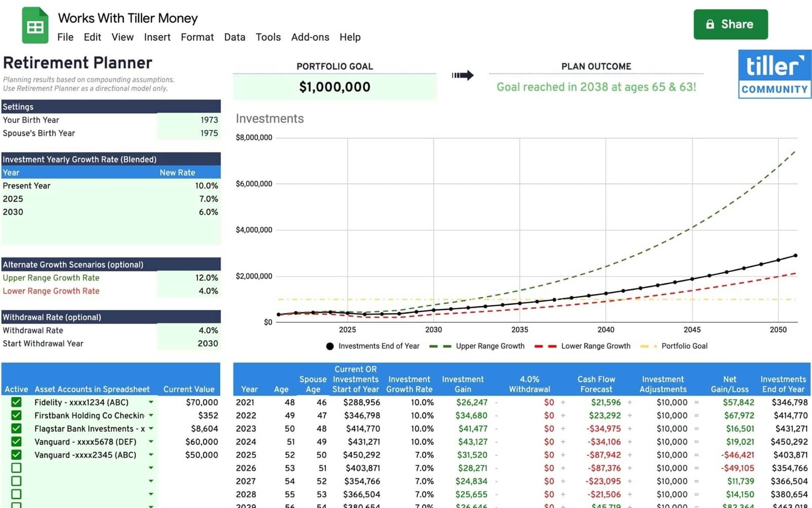The height and width of the screenshot is (508, 812).
Task: Open the Add-ons menu
Action: click(x=310, y=37)
